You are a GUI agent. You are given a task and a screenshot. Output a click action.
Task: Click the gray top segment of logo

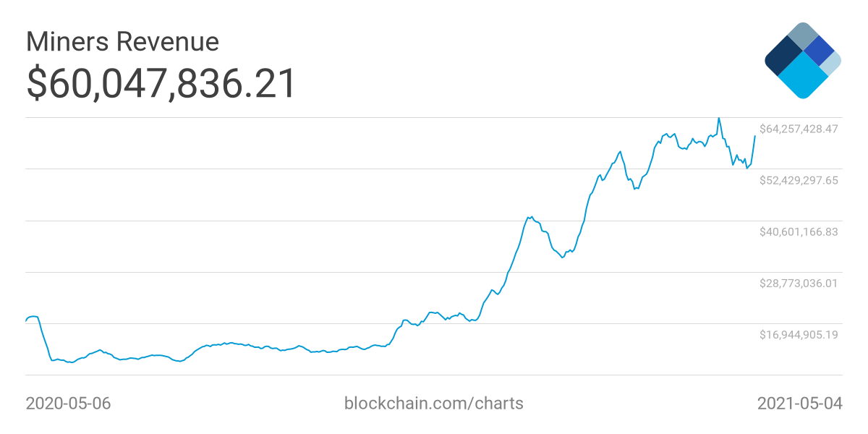(x=802, y=36)
